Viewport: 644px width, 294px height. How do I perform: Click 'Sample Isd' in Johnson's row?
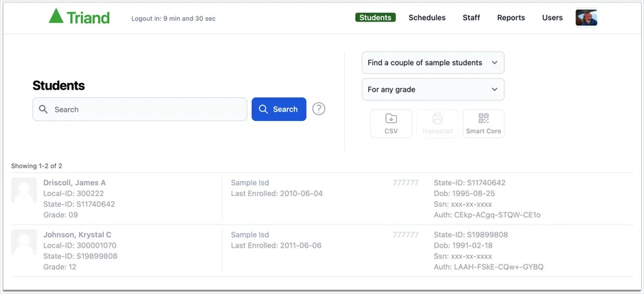point(250,235)
